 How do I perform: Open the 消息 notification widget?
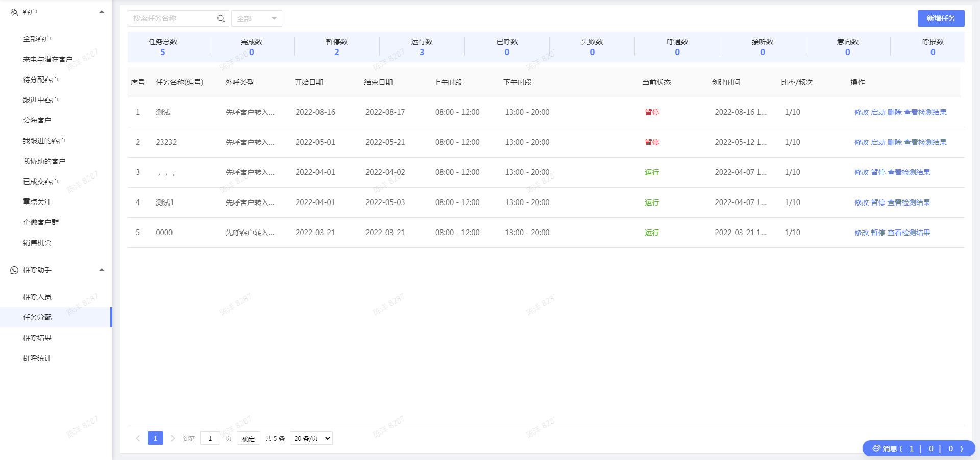[x=919, y=449]
